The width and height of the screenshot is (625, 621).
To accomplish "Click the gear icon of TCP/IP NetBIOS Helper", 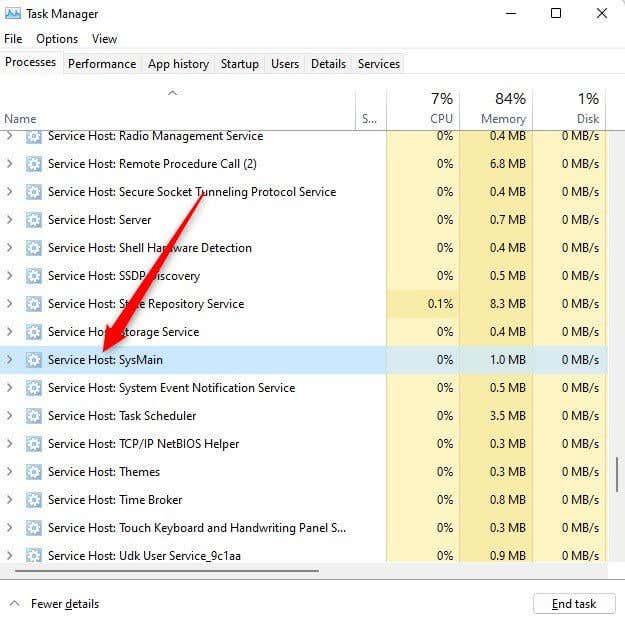I will (33, 444).
